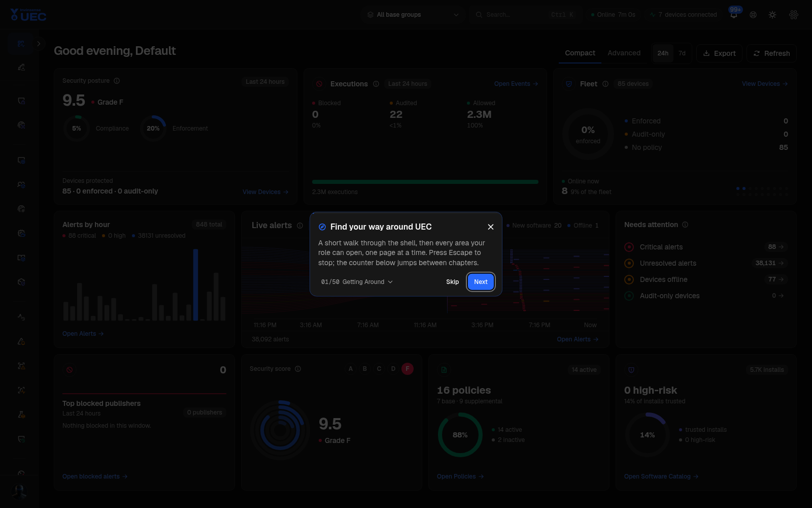Open the Devices offline row showing 77
812x508 pixels.
pyautogui.click(x=705, y=279)
